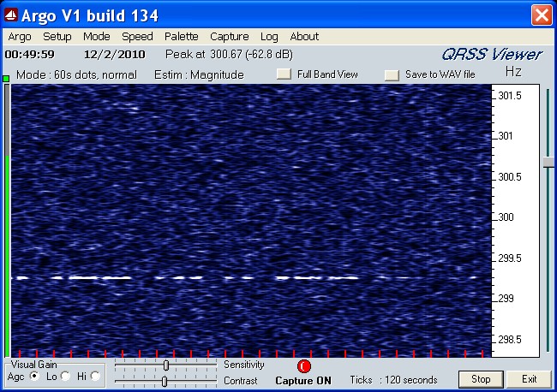Image resolution: width=557 pixels, height=392 pixels.
Task: Click the vertical frequency slider thumb
Action: click(548, 162)
